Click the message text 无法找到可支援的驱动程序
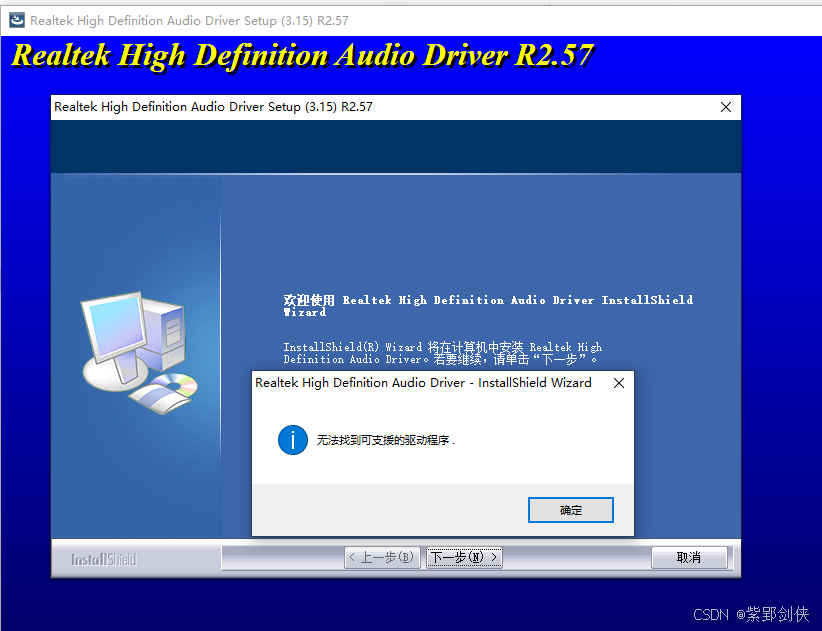This screenshot has width=822, height=631. [385, 440]
